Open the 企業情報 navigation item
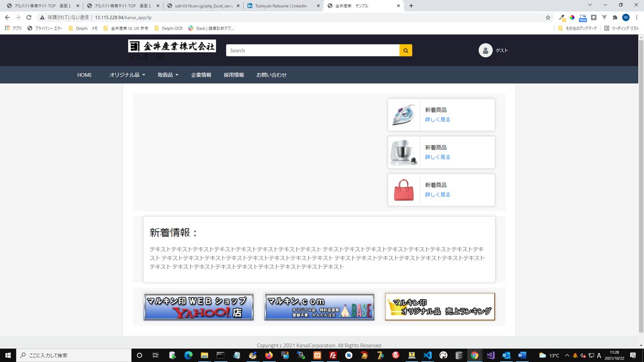This screenshot has width=644, height=362. coord(201,75)
